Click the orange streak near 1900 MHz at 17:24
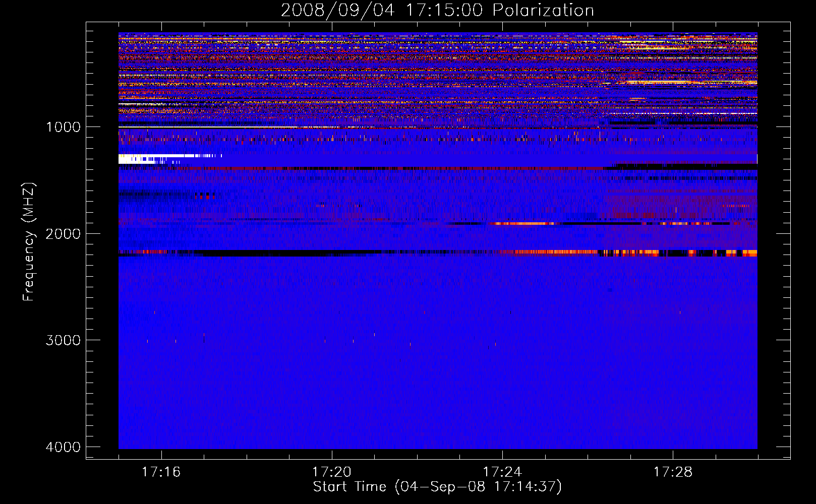The width and height of the screenshot is (816, 504). (524, 223)
